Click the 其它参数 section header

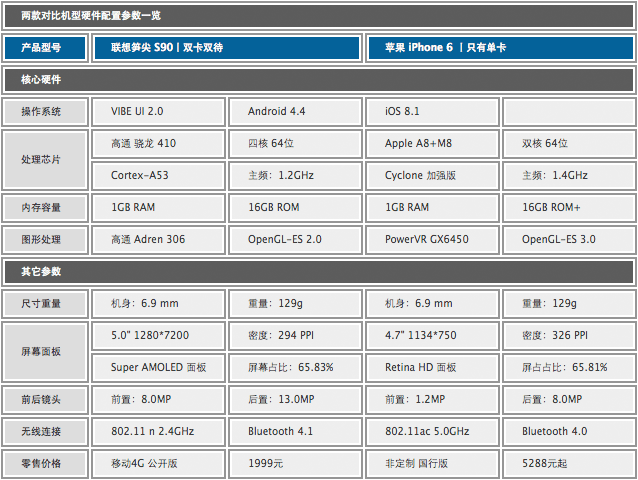click(42, 271)
